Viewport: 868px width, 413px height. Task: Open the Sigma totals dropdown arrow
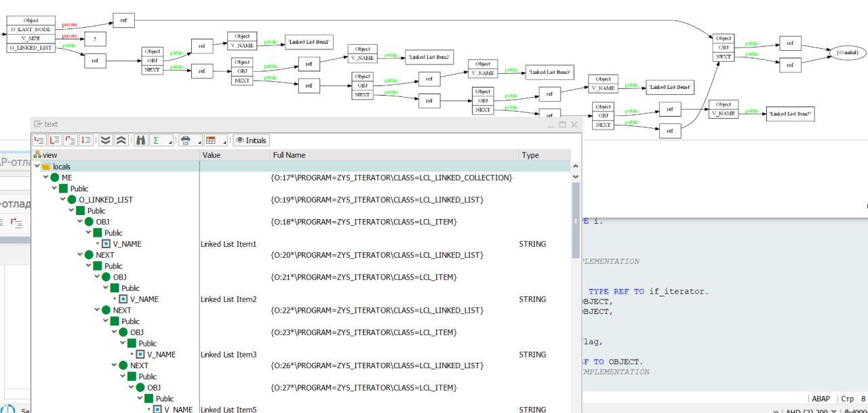coord(170,142)
